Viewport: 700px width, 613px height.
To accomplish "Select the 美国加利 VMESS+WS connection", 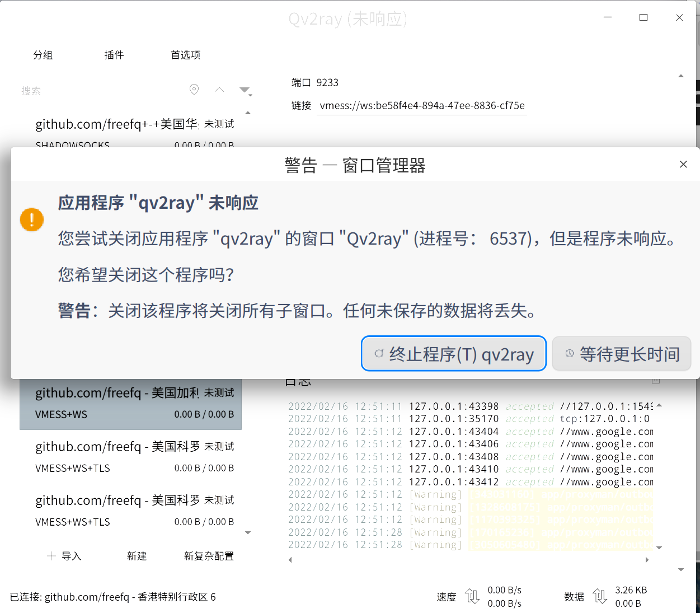I will tap(131, 404).
